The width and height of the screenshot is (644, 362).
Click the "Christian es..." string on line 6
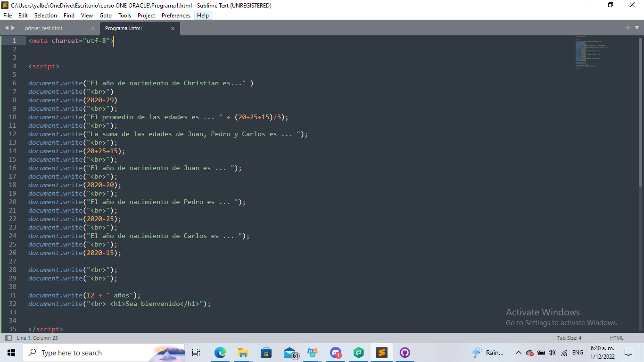166,83
